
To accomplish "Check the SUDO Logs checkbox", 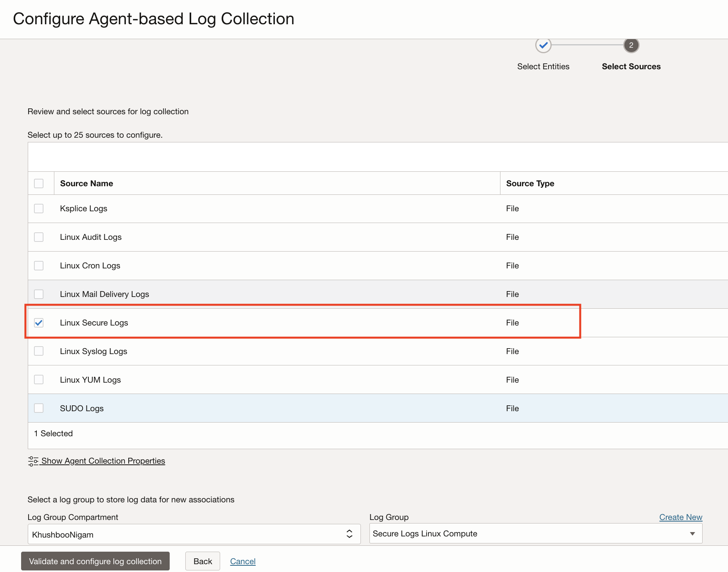I will [x=39, y=408].
